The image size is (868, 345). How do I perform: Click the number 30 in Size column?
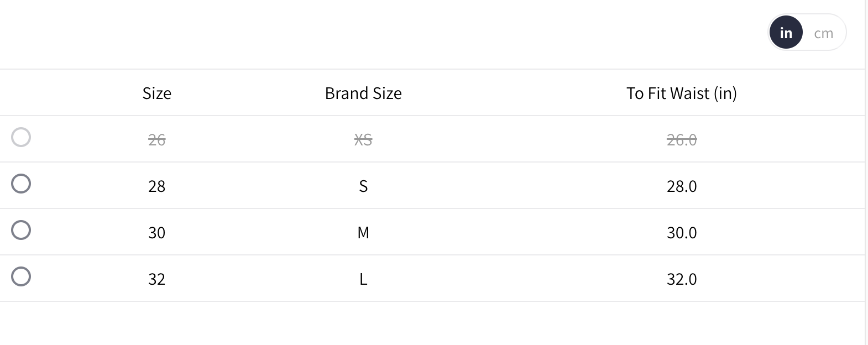156,233
